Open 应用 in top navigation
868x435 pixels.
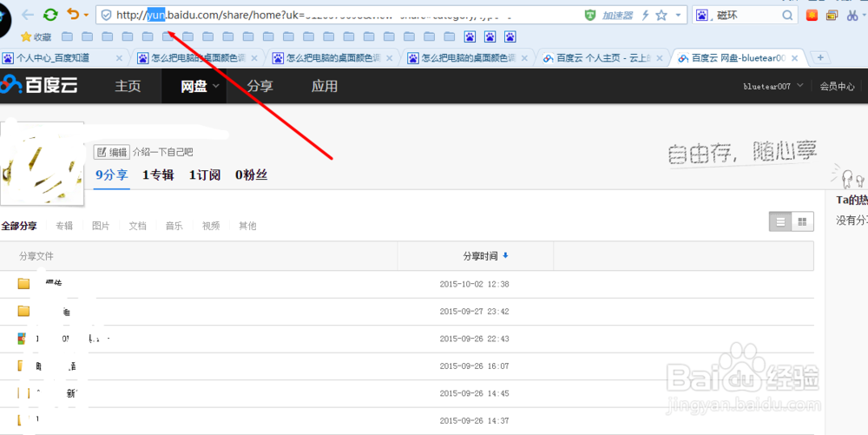click(x=325, y=86)
